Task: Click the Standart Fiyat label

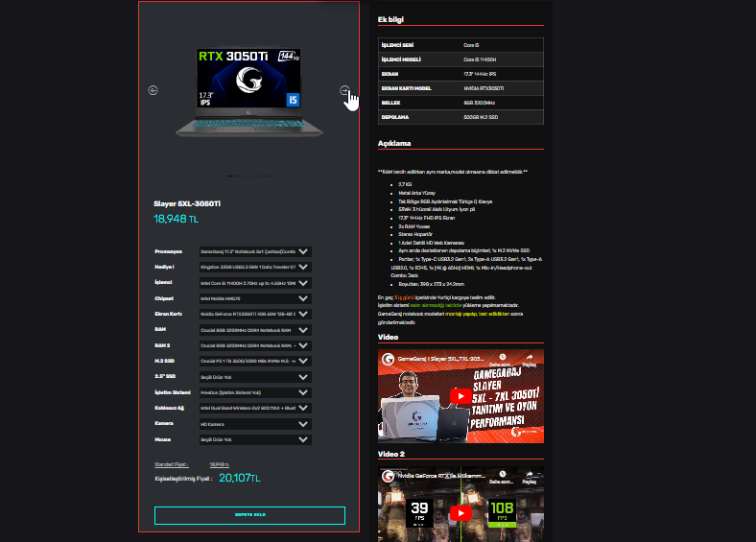Action: [x=171, y=464]
